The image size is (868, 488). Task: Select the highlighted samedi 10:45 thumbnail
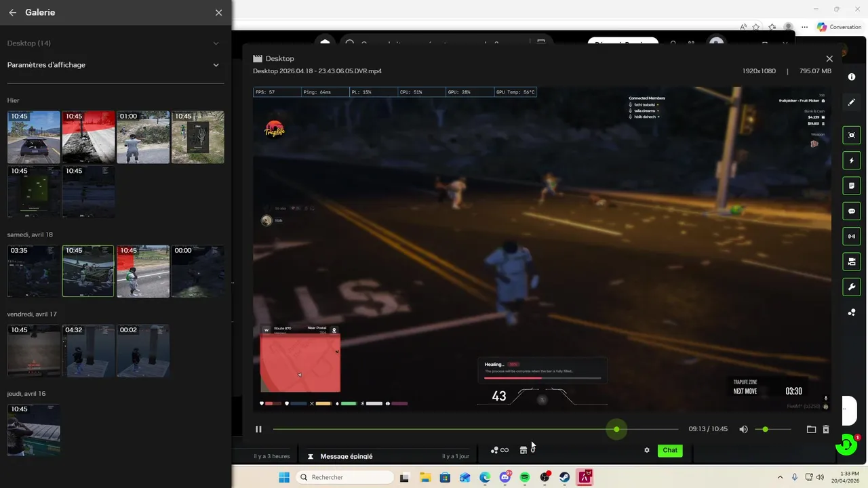[89, 271]
